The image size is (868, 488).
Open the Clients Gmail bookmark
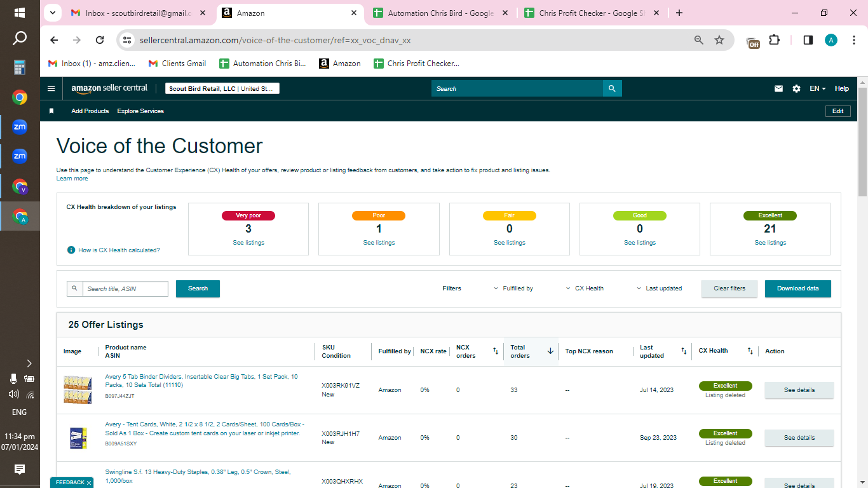pos(177,64)
